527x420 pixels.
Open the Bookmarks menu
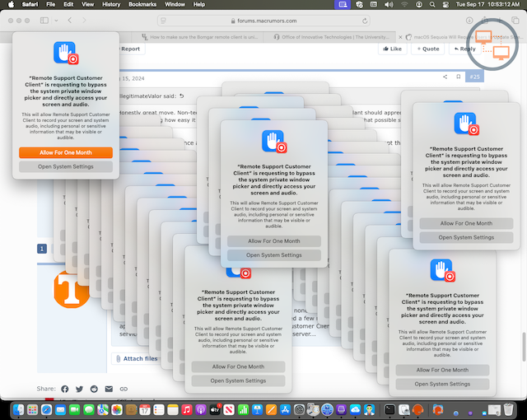(x=142, y=4)
